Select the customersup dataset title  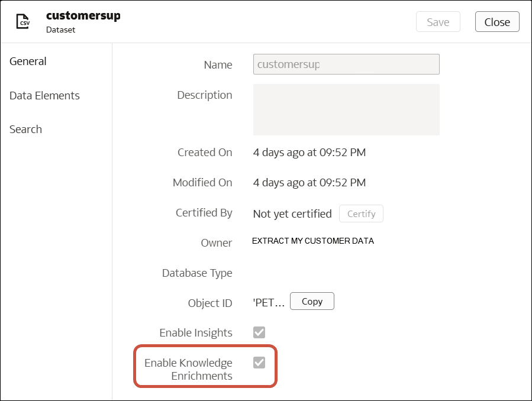click(83, 16)
